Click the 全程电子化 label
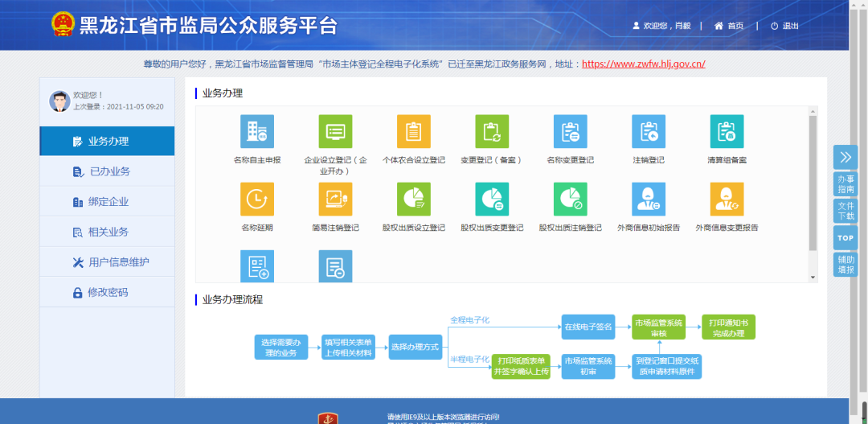This screenshot has width=868, height=424. click(469, 320)
